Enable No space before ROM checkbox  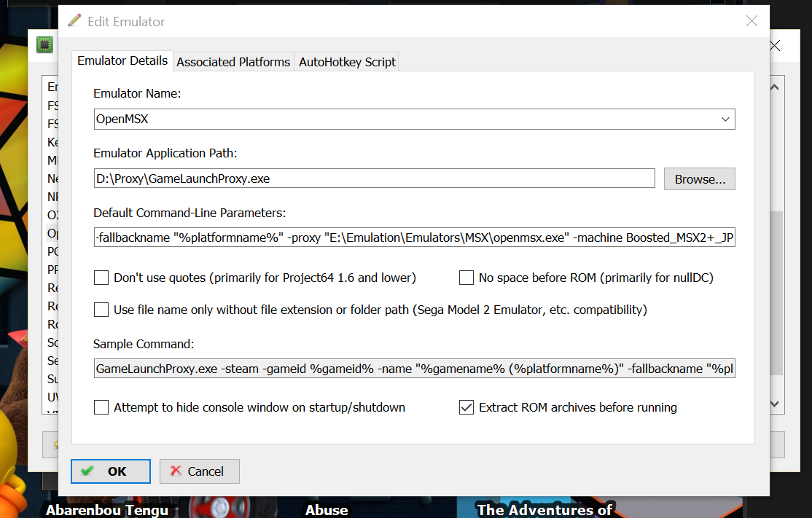466,278
